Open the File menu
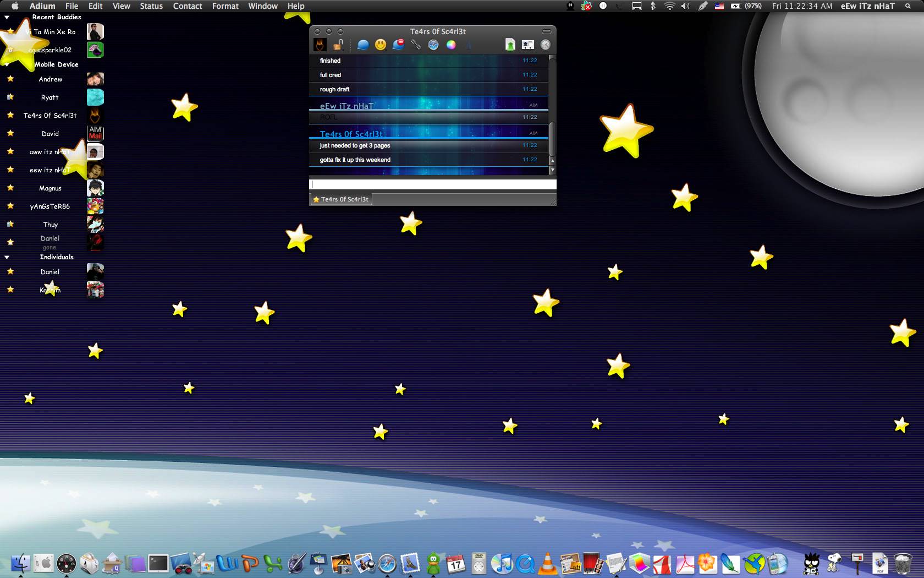This screenshot has width=924, height=578. pyautogui.click(x=71, y=6)
